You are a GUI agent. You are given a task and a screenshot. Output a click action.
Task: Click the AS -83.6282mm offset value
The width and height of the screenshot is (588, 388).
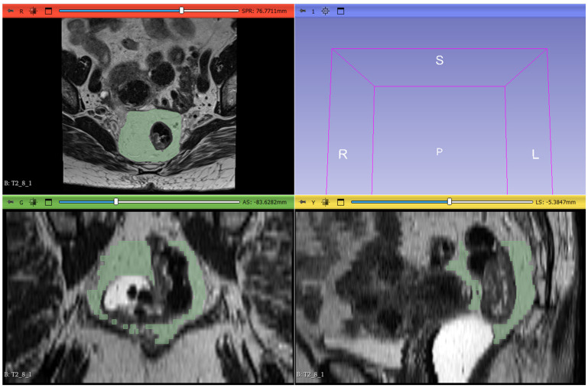pyautogui.click(x=264, y=202)
